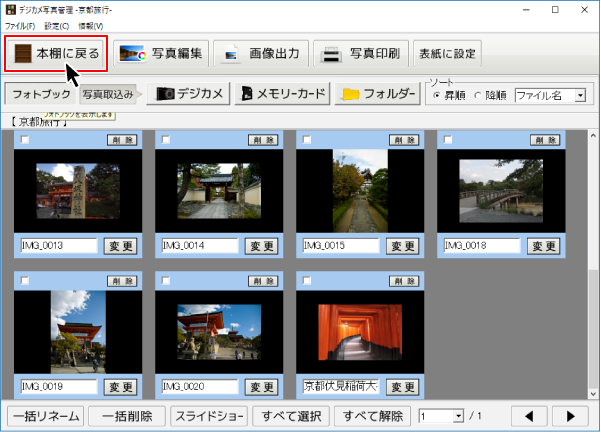
Task: Click 変更 button for IMG_0015
Action: tap(403, 246)
